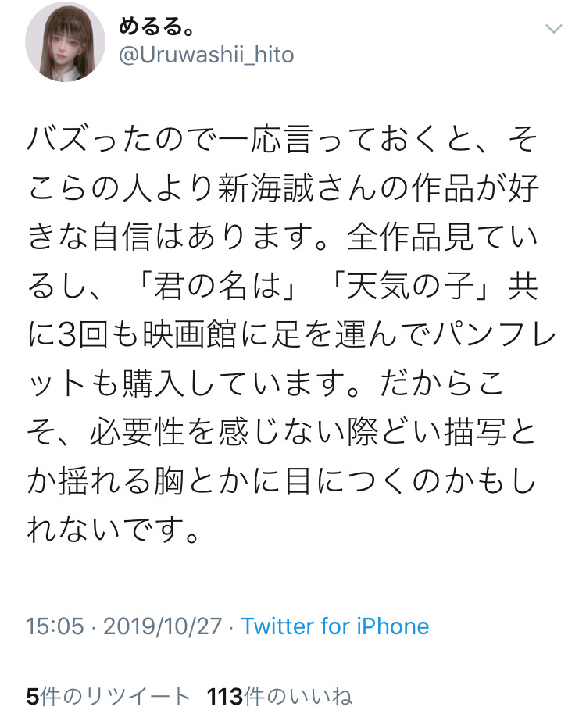Click the 15:05 timestamp

tap(55, 626)
